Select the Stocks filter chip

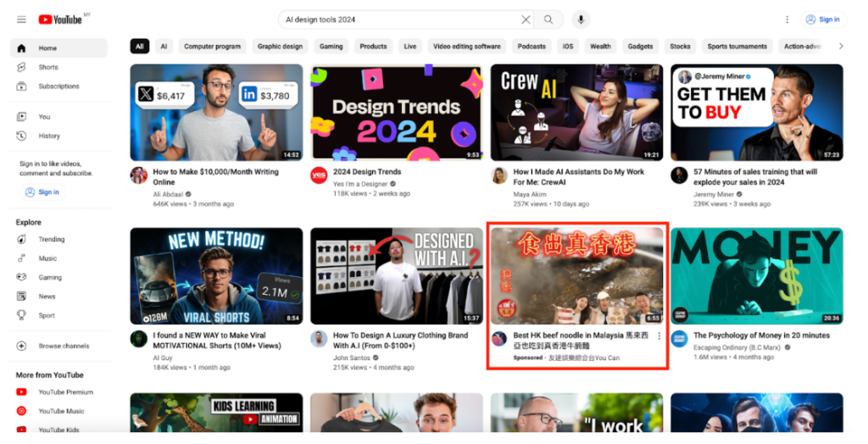pos(681,47)
